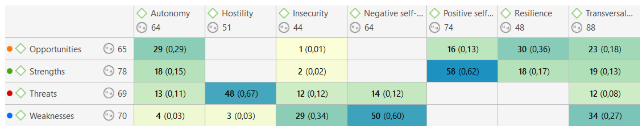The height and width of the screenshot is (131, 644).
Task: Select the Weaknesses row header label
Action: point(51,116)
